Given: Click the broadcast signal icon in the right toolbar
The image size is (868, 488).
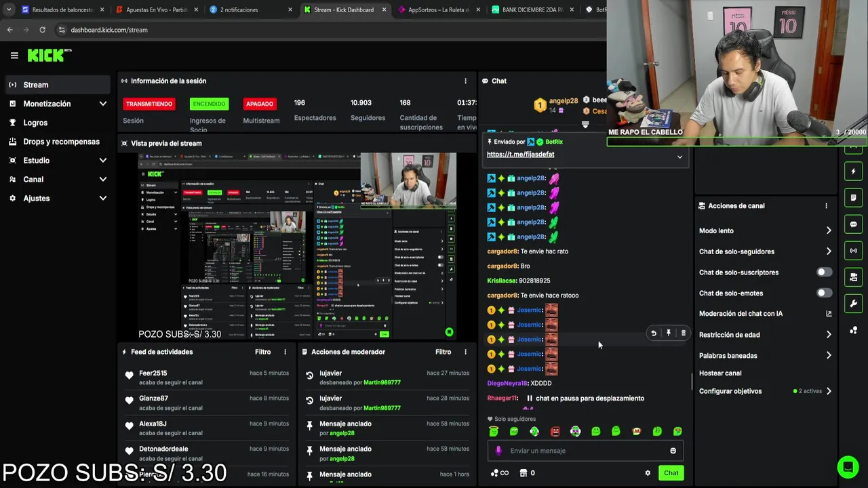Looking at the screenshot, I should tap(853, 251).
